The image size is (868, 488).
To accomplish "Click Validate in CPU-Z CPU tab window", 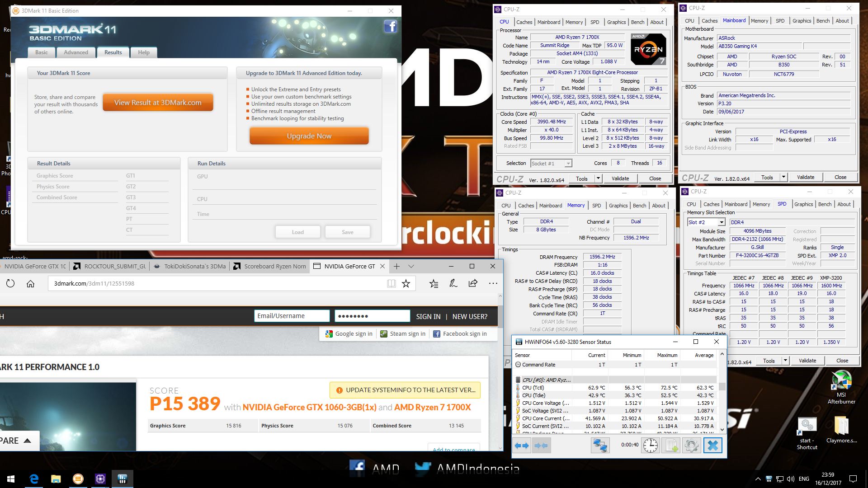I will [620, 178].
